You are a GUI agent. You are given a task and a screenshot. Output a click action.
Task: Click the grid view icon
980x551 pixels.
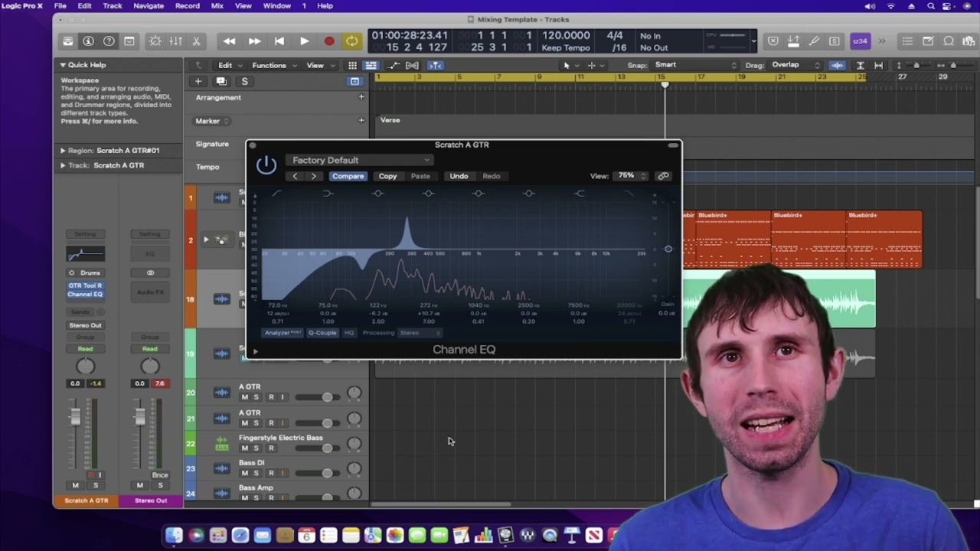click(x=353, y=66)
